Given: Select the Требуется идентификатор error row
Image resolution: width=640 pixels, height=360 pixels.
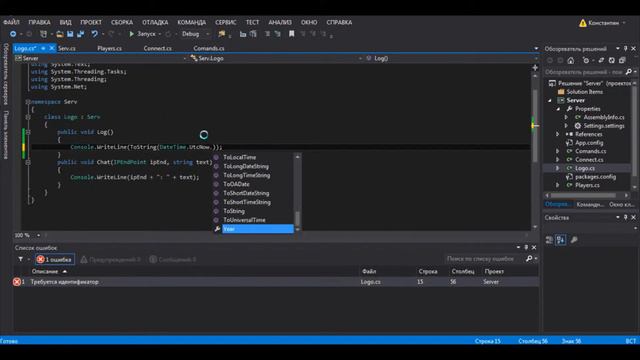Looking at the screenshot, I should (276, 282).
